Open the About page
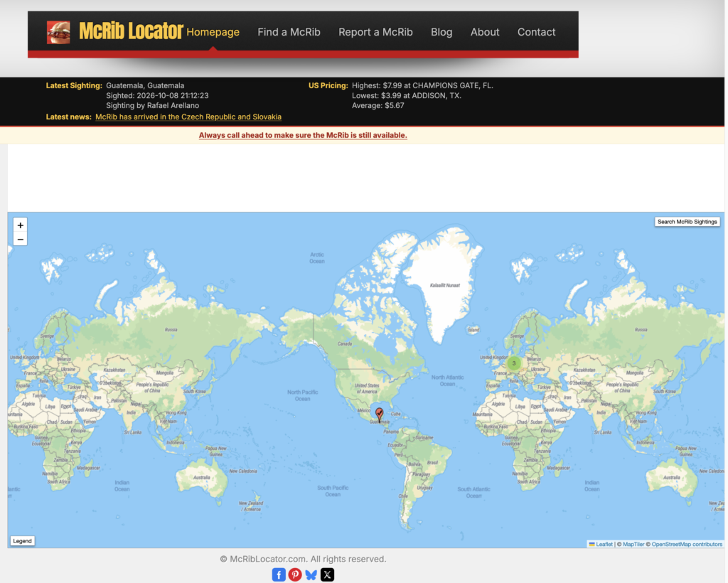Screen dimensions: 728x583 pyautogui.click(x=485, y=32)
